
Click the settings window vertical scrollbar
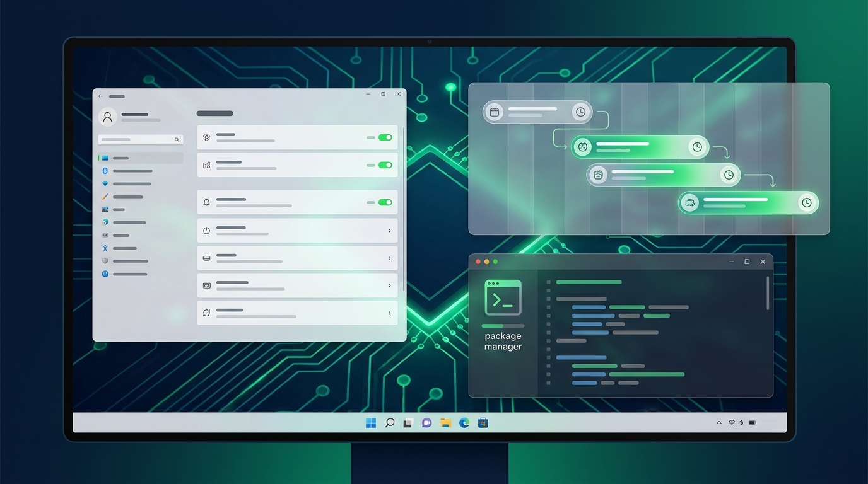[x=403, y=208]
